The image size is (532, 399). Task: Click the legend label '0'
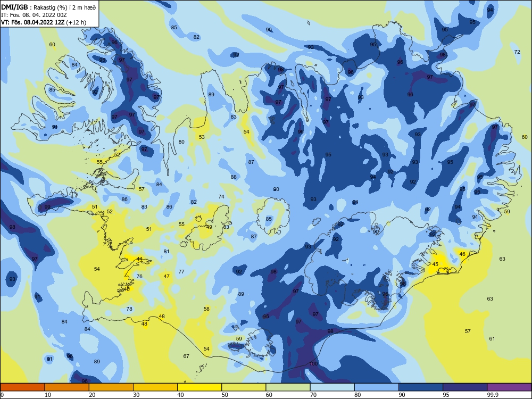click(2, 395)
